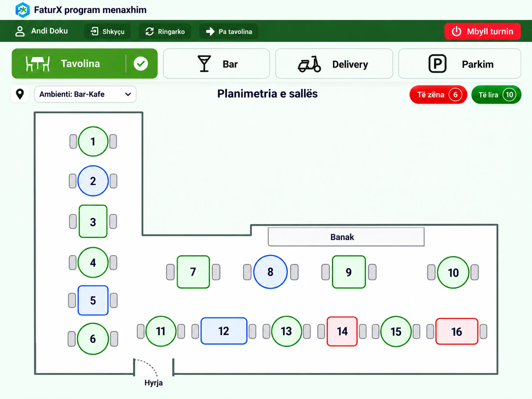Click the user profile icon beside Andi Doku
The image size is (532, 399).
point(20,31)
